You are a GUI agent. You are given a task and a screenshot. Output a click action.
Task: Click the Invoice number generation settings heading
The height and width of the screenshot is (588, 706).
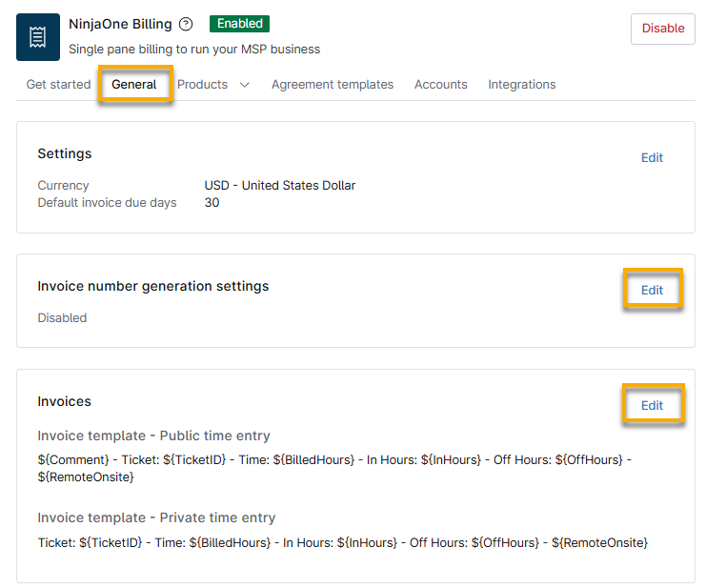(x=153, y=286)
